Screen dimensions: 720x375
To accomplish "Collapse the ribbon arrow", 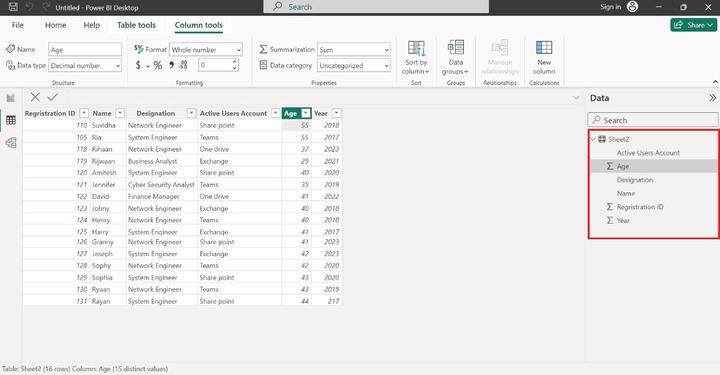I will tap(715, 82).
